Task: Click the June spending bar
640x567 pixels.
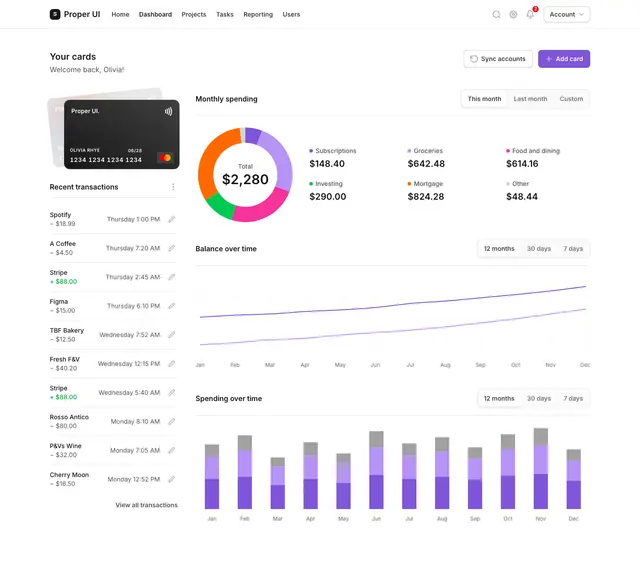Action: 376,470
